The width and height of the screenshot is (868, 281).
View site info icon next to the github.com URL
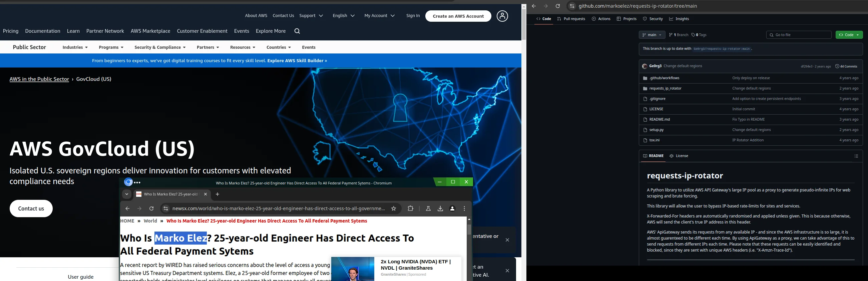tap(572, 6)
